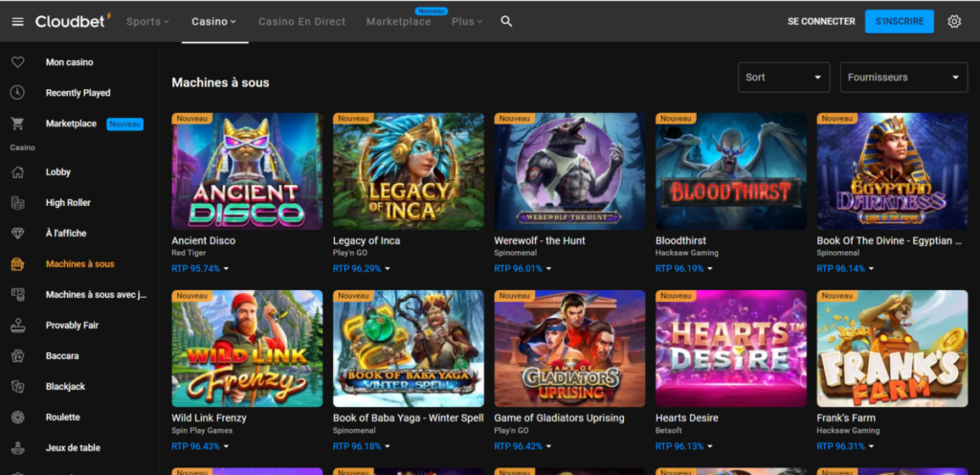
Task: Click the diamond icon beside À l'affiche
Action: (17, 233)
